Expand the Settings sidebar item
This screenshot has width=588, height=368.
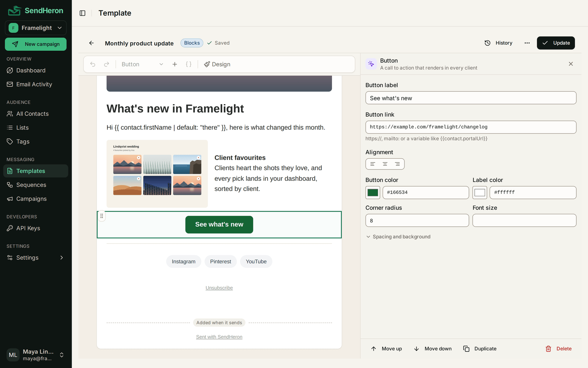click(x=36, y=257)
